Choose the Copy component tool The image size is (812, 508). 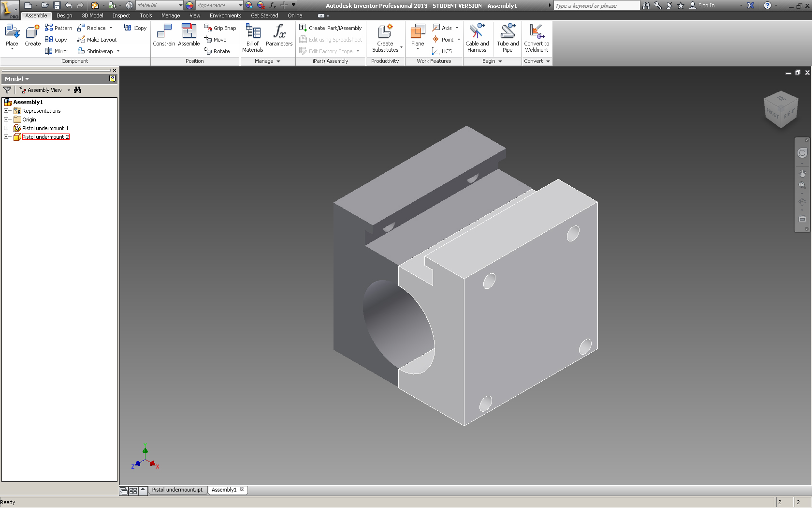pos(56,40)
